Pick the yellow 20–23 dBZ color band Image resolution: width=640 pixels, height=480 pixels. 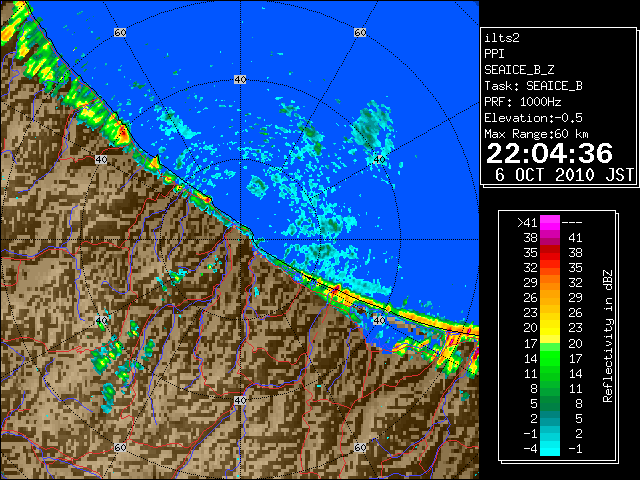click(x=550, y=328)
